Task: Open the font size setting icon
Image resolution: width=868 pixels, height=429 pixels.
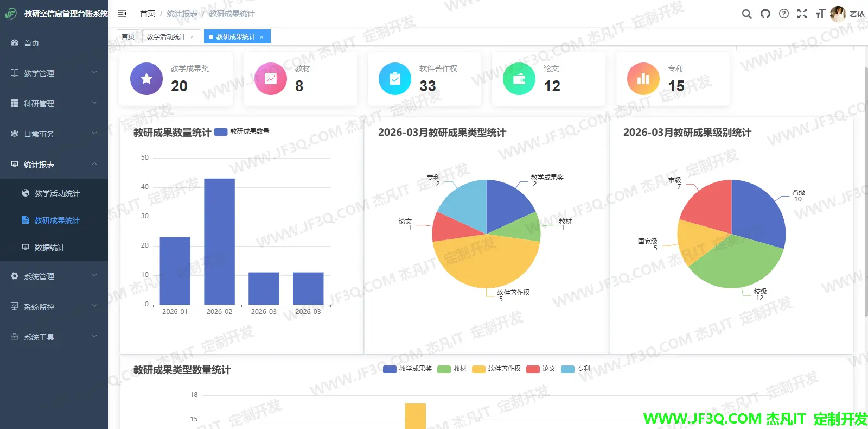Action: point(820,14)
